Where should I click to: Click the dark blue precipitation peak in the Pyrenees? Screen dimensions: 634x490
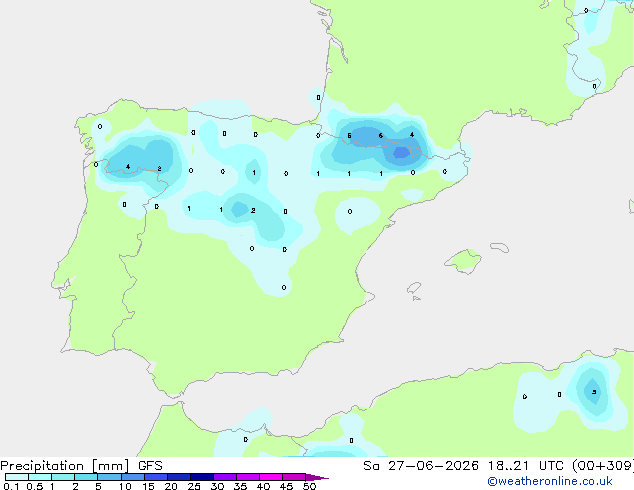(402, 153)
